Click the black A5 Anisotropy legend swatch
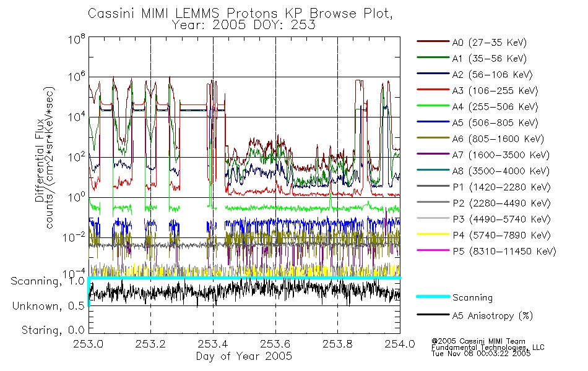This screenshot has height=371, width=588. 433,315
